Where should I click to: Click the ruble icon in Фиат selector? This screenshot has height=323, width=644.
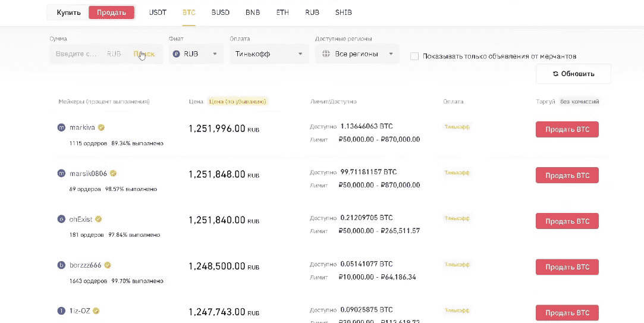177,54
